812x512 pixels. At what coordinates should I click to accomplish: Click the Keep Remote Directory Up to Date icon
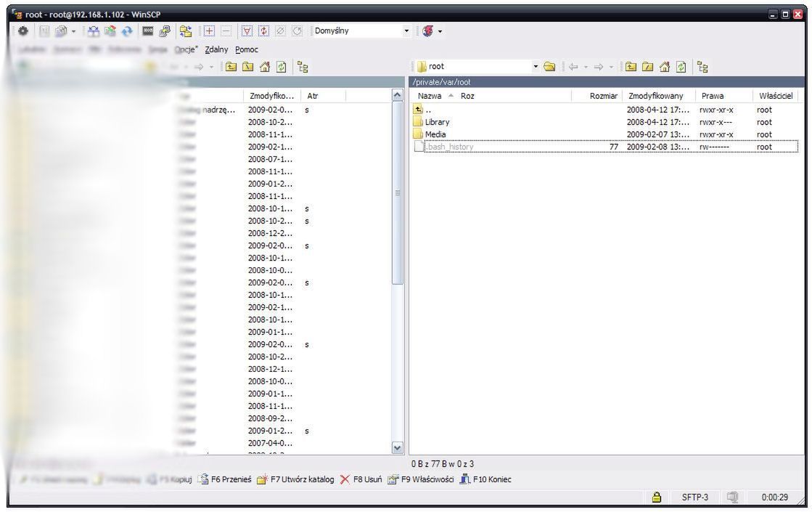pos(110,31)
